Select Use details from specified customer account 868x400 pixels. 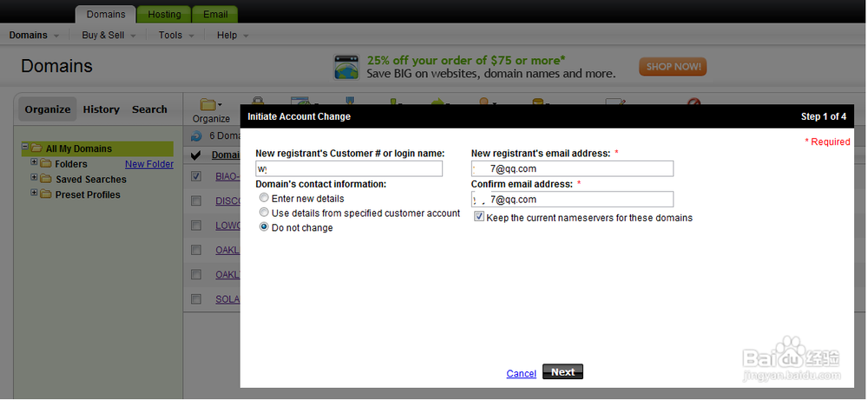265,213
